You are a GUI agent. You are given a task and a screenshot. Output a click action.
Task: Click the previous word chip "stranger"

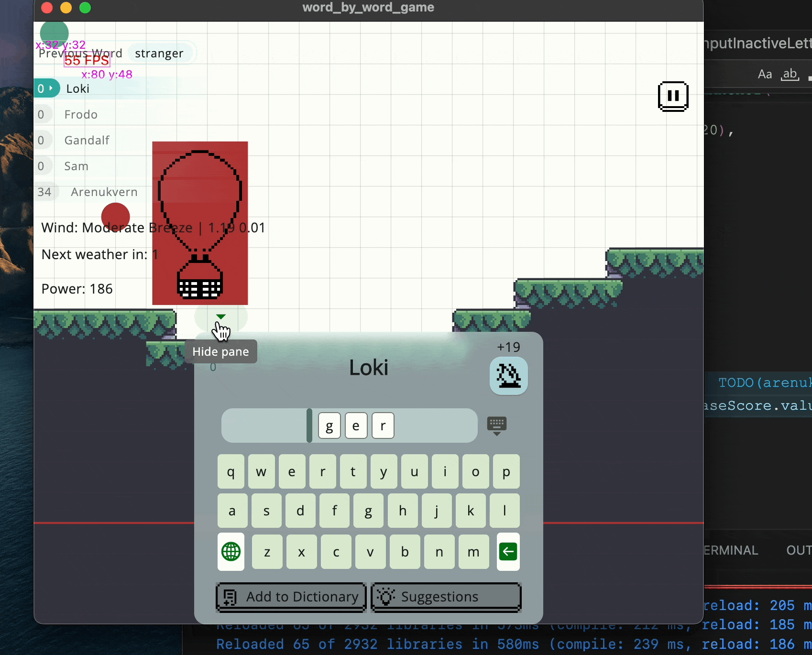click(x=159, y=53)
